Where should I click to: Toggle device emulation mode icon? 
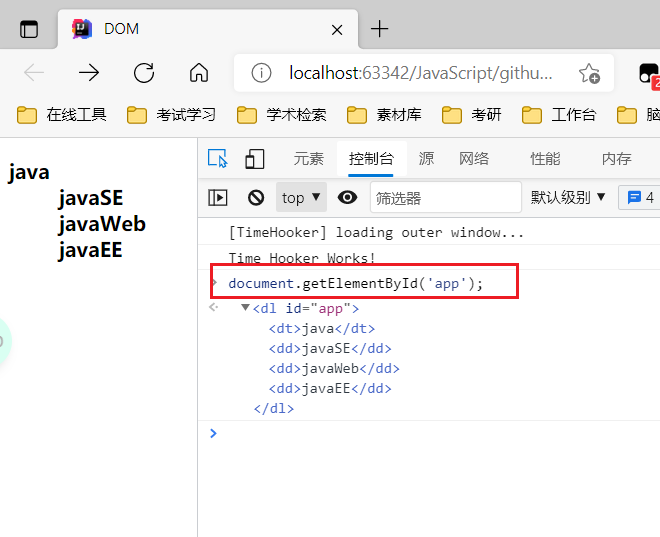point(255,159)
